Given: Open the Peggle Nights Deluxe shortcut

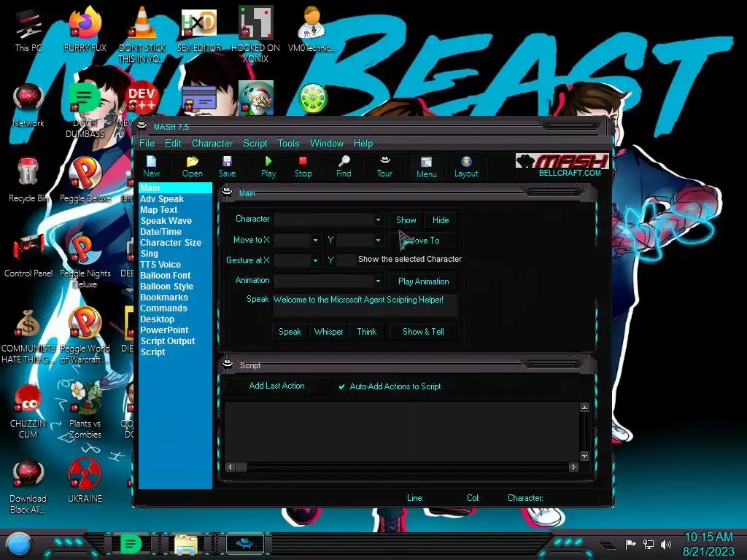Looking at the screenshot, I should click(85, 262).
